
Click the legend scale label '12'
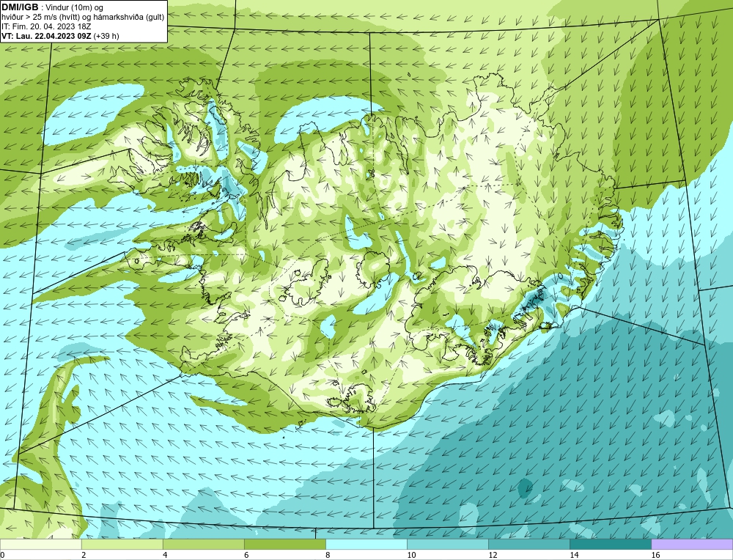coord(493,555)
